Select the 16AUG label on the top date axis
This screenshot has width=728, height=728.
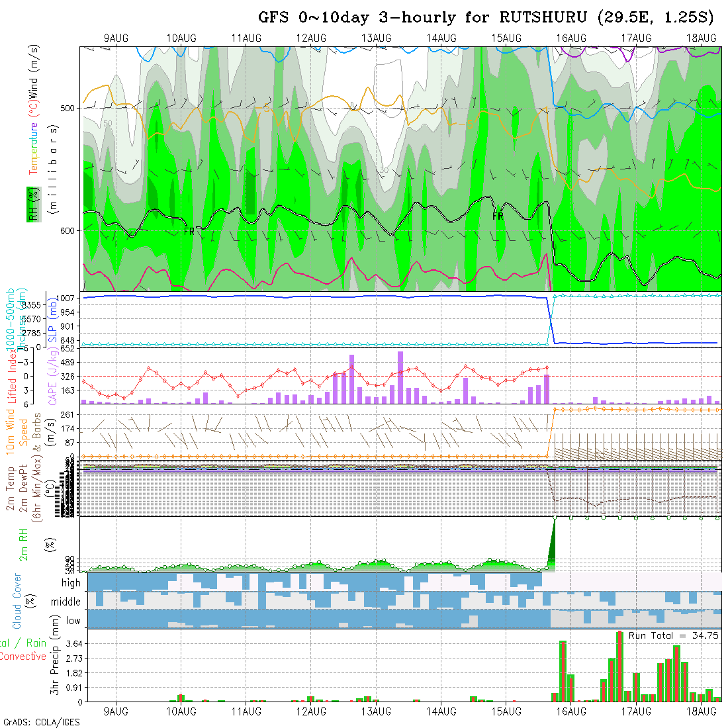pos(572,38)
